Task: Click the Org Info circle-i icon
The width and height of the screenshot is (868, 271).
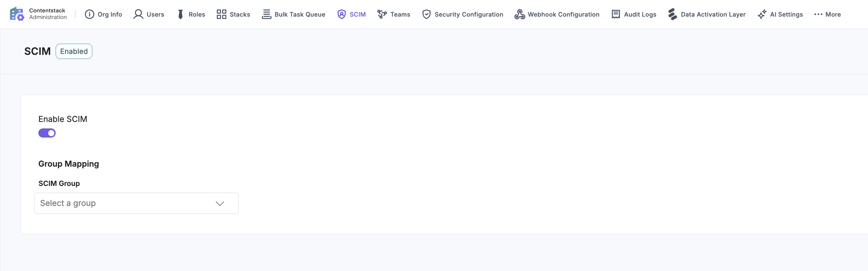Action: [x=90, y=14]
